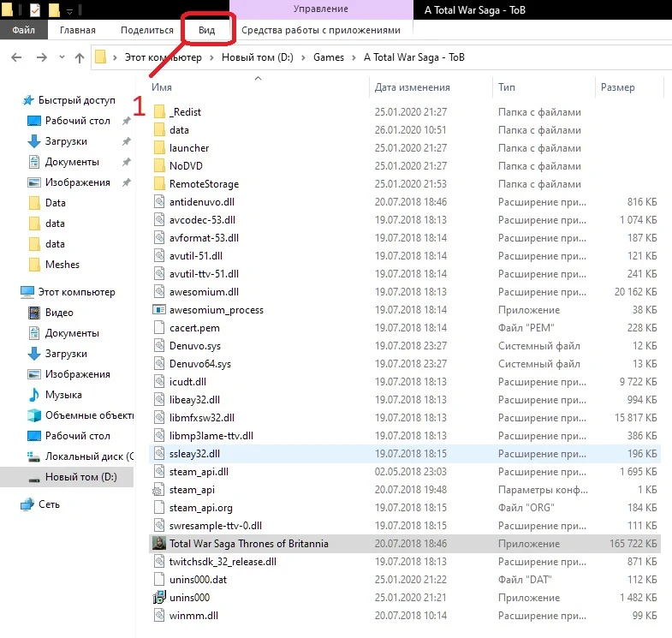The image size is (672, 638).
Task: Open Meshes folder in quick access
Action: click(x=62, y=264)
